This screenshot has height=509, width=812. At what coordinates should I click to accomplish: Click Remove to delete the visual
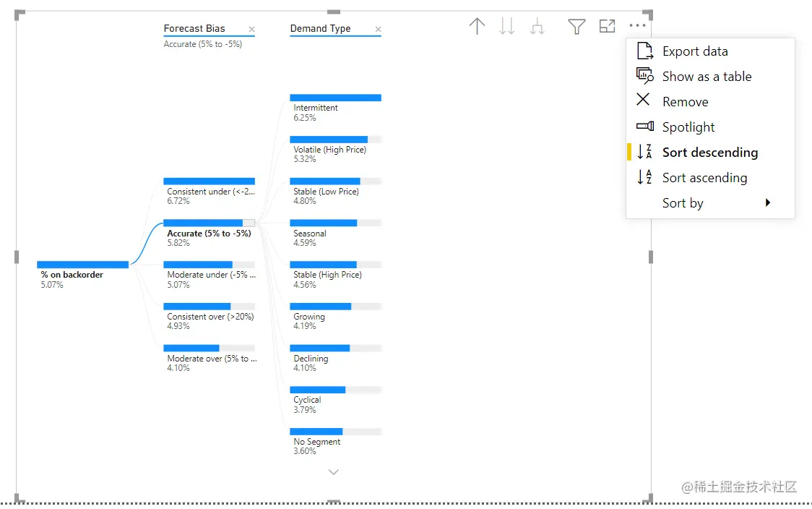(x=685, y=101)
